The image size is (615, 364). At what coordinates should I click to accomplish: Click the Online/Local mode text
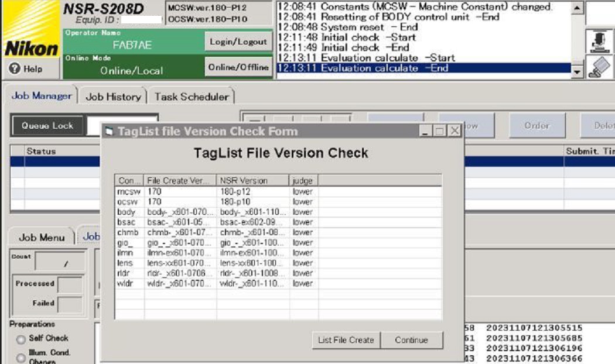[132, 71]
